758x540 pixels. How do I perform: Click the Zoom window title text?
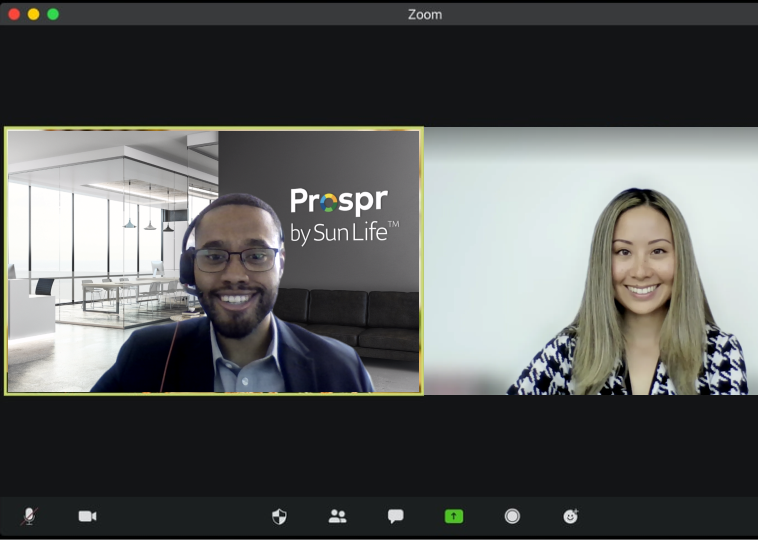point(425,15)
